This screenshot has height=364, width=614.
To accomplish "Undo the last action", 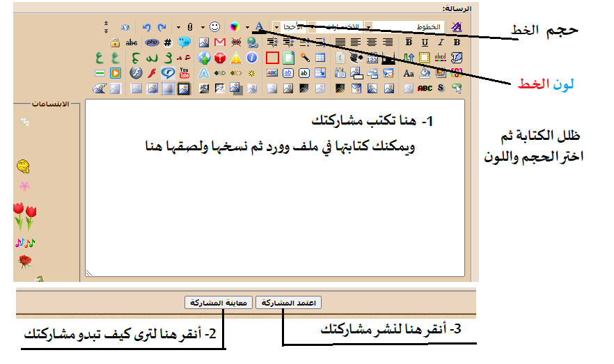I will coord(146,27).
